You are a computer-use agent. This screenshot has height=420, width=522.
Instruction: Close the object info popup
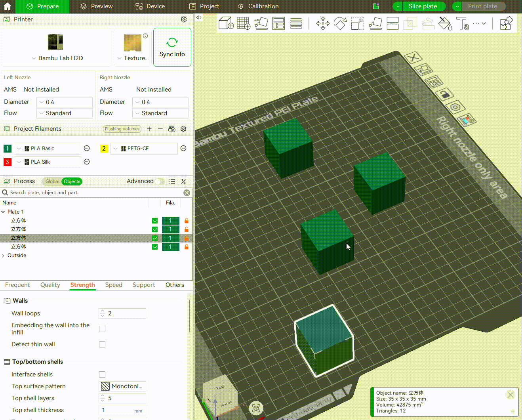(510, 395)
